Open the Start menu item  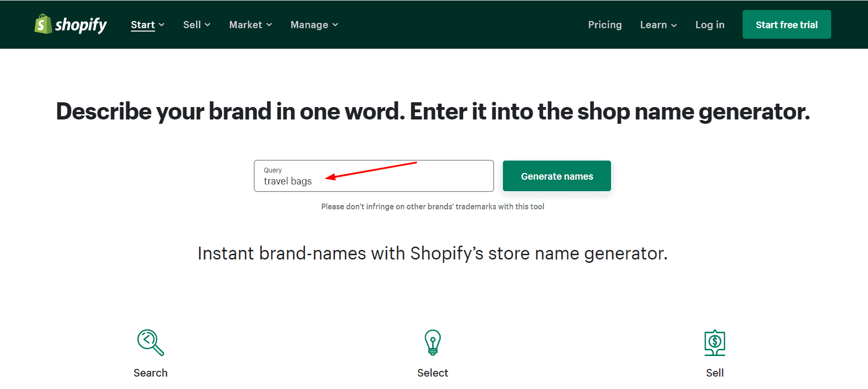pyautogui.click(x=143, y=25)
